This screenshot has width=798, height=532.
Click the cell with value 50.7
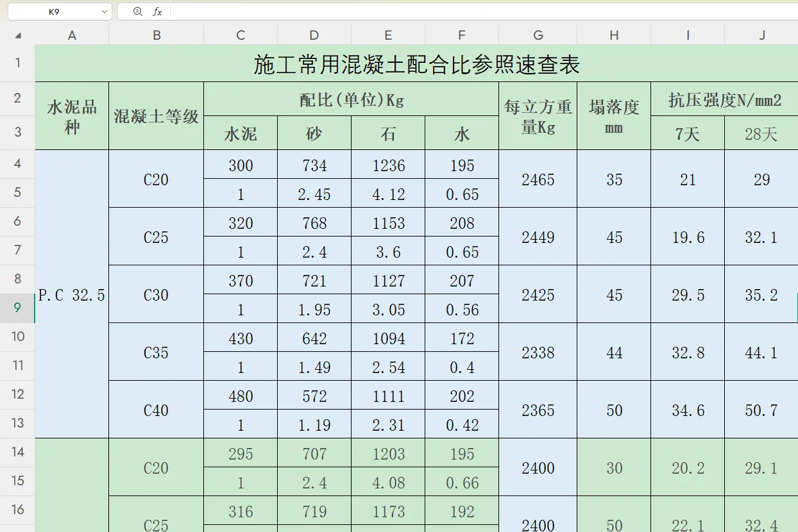tap(761, 409)
